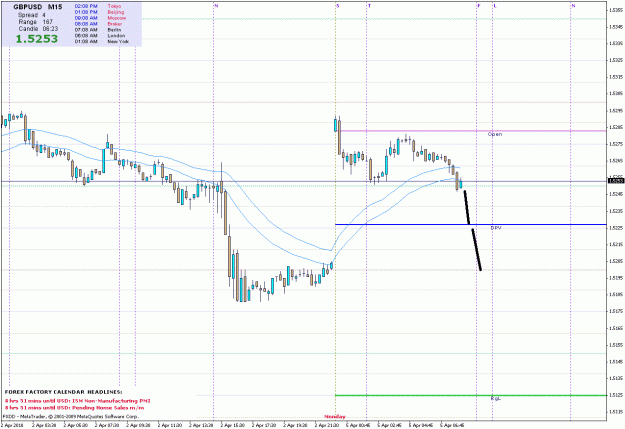The image size is (625, 429).
Task: Click the Candle 06:23 countdown
Action: click(x=38, y=29)
